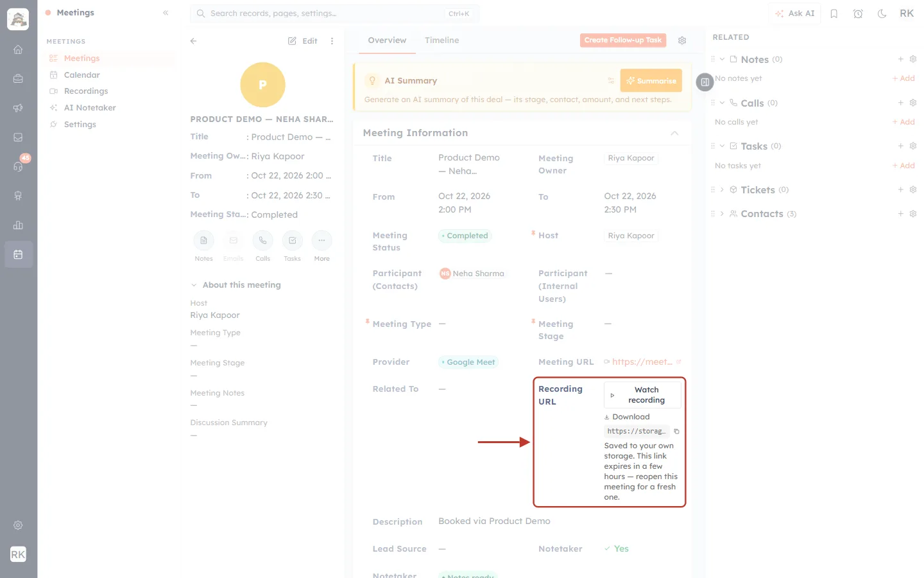Click the Download recording link

627,417
